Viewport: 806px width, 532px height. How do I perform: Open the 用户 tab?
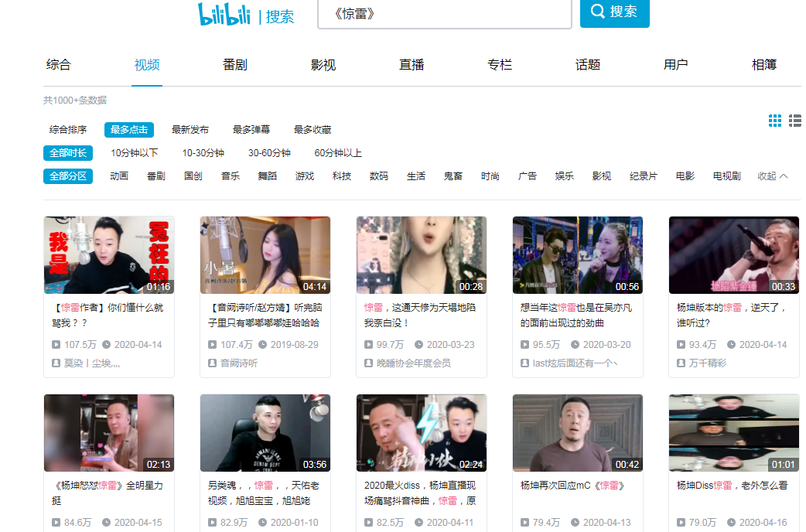[x=676, y=65]
